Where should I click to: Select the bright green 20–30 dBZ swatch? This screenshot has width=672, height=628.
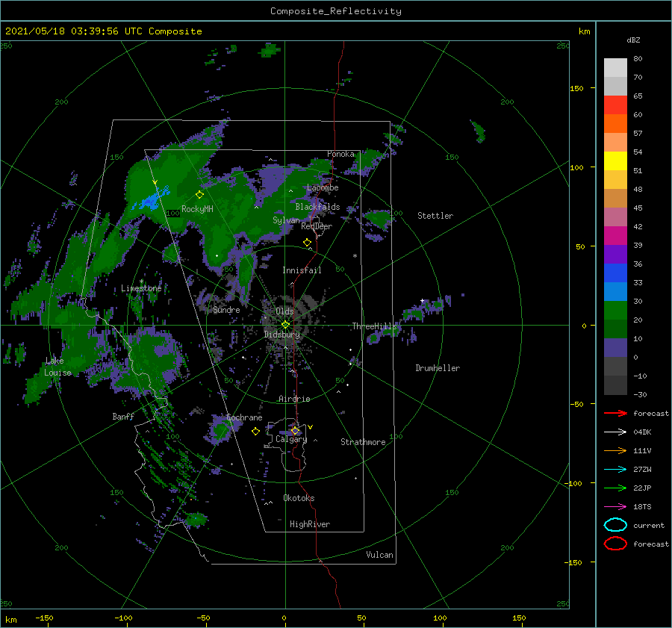pyautogui.click(x=615, y=311)
